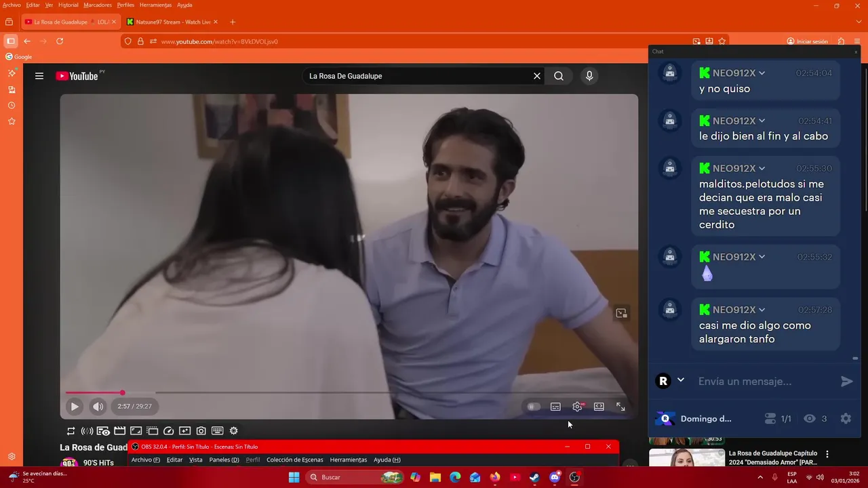Toggle subtitles with the captions button
The height and width of the screenshot is (488, 868).
click(555, 407)
